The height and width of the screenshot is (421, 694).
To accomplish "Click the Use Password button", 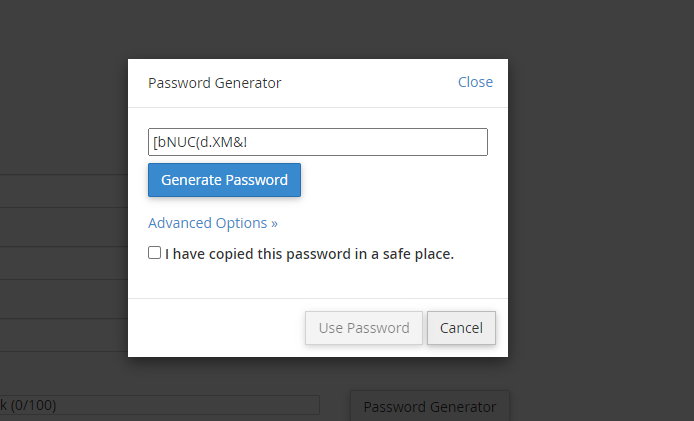I will coord(363,328).
